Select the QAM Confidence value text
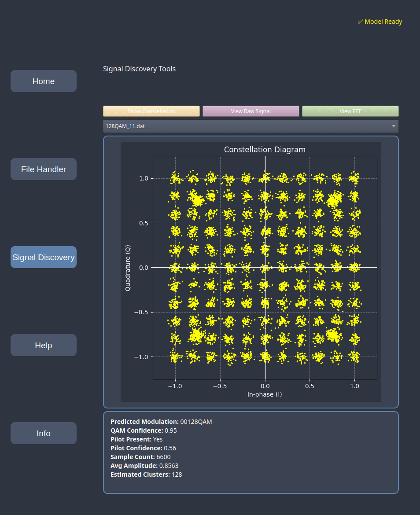420x515 pixels. click(x=171, y=430)
